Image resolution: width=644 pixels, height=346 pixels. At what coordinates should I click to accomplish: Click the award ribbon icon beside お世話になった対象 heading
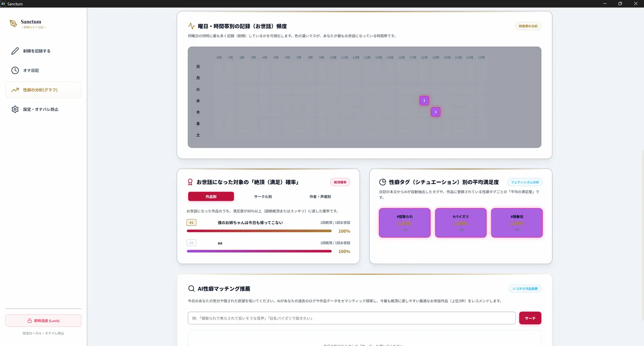tap(190, 182)
